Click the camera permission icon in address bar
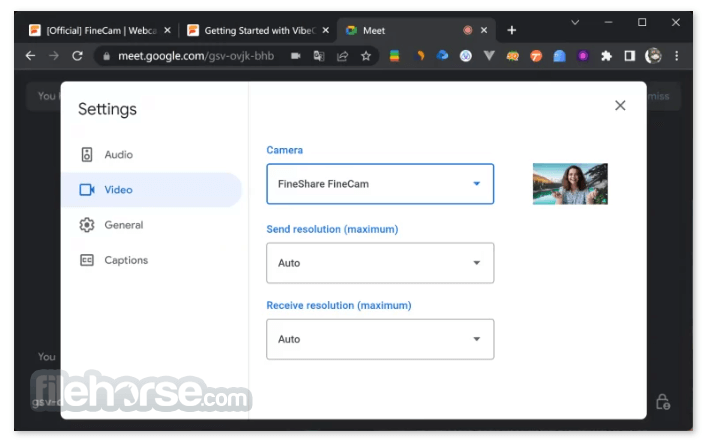706x442 pixels. coord(296,56)
